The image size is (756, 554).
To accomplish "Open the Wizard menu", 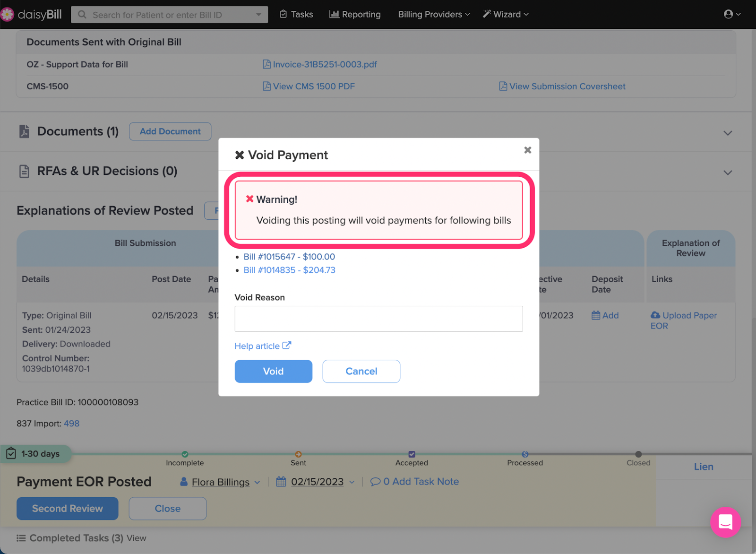I will [x=506, y=14].
